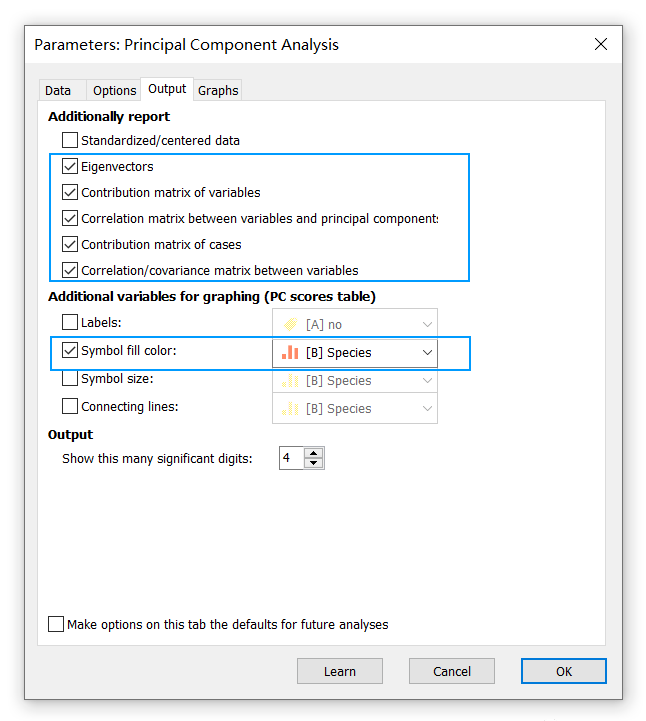646x721 pixels.
Task: Enable Connecting lines checkbox
Action: coord(70,407)
